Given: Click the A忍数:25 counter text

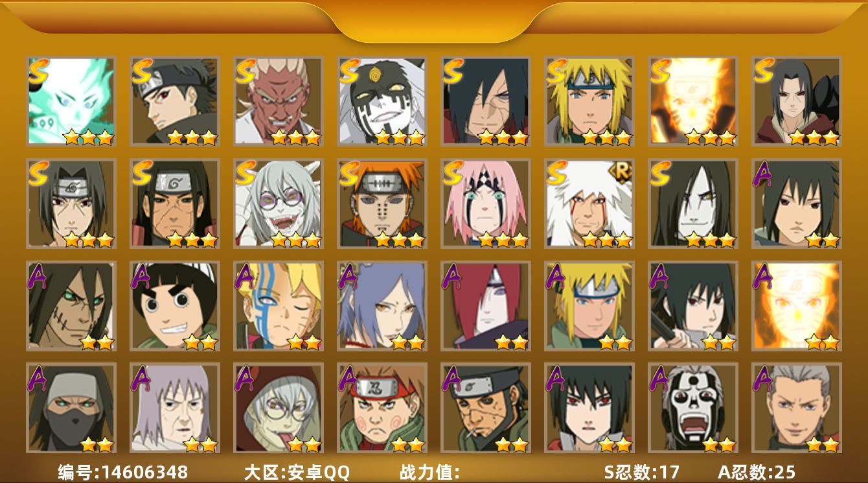Looking at the screenshot, I should tap(757, 472).
